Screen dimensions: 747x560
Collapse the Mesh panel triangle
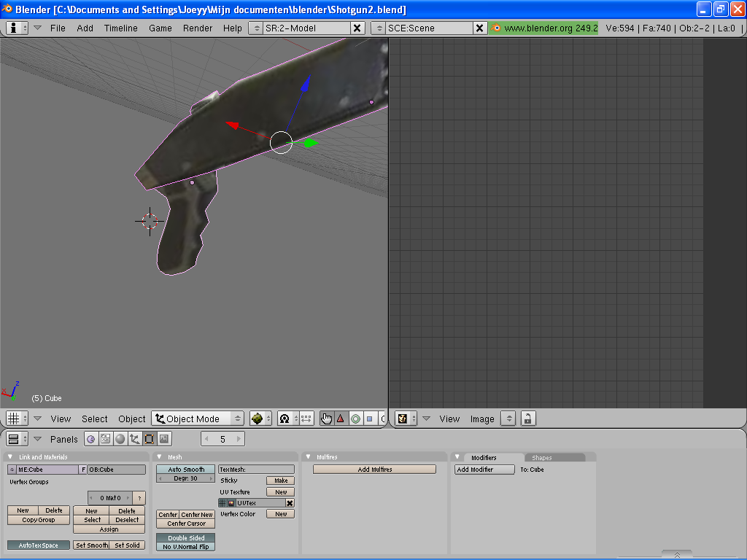pyautogui.click(x=160, y=457)
